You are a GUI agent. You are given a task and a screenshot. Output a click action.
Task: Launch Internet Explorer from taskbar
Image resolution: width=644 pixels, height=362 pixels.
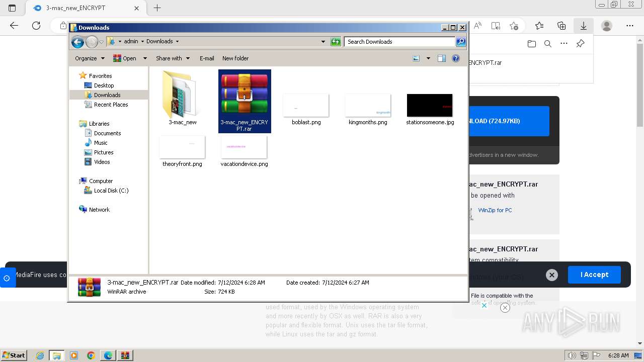click(40, 355)
